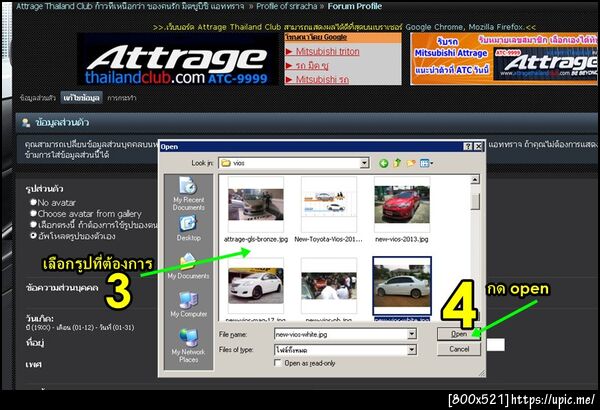This screenshot has height=410, width=600.
Task: Click the Cancel button
Action: coord(459,349)
